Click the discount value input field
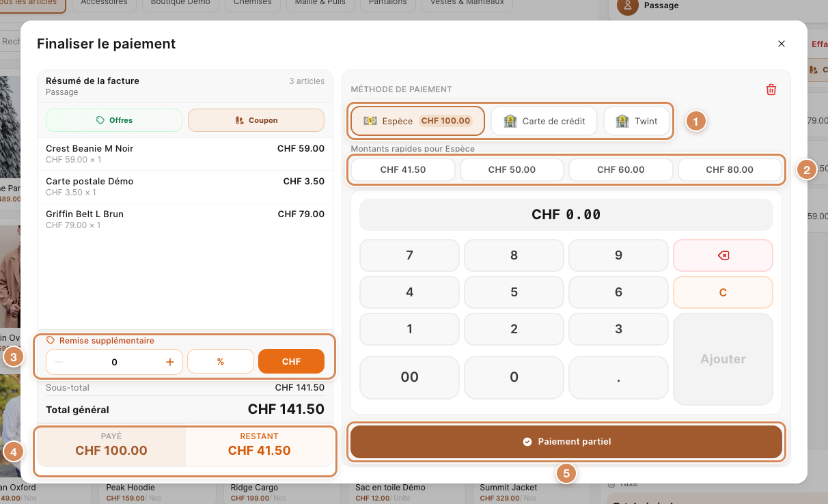Image resolution: width=828 pixels, height=504 pixels. 114,362
